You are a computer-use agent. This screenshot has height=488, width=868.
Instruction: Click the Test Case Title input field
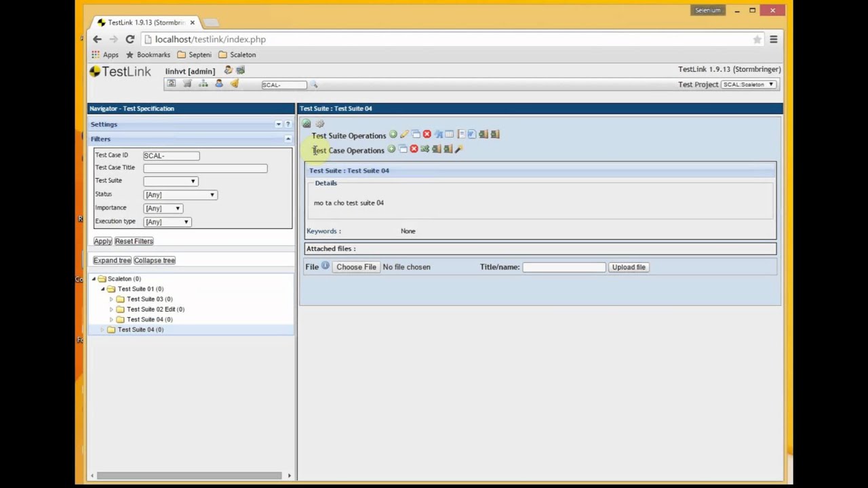coord(205,168)
